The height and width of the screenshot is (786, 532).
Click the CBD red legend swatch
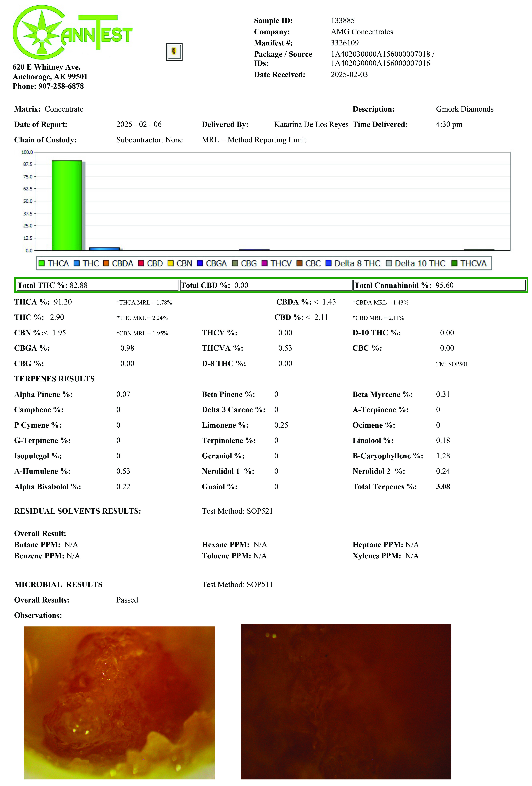[141, 263]
